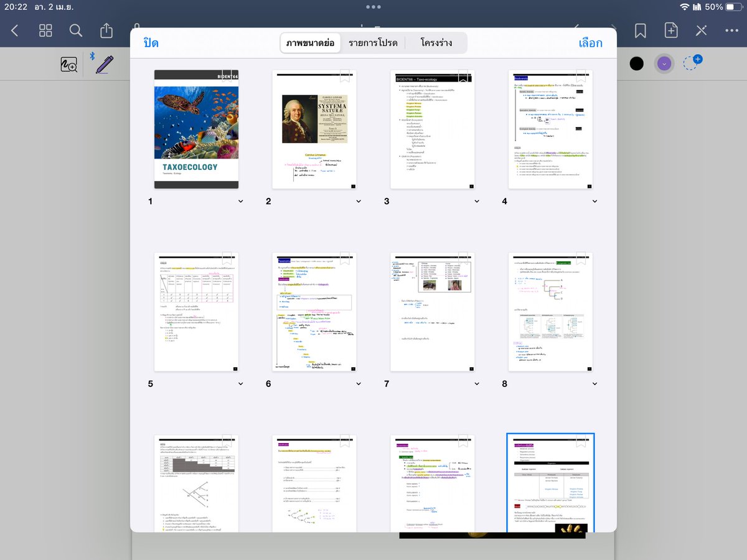Viewport: 747px width, 560px height.
Task: Open TAXOECOLOGY cover page 1 thumbnail
Action: [196, 129]
